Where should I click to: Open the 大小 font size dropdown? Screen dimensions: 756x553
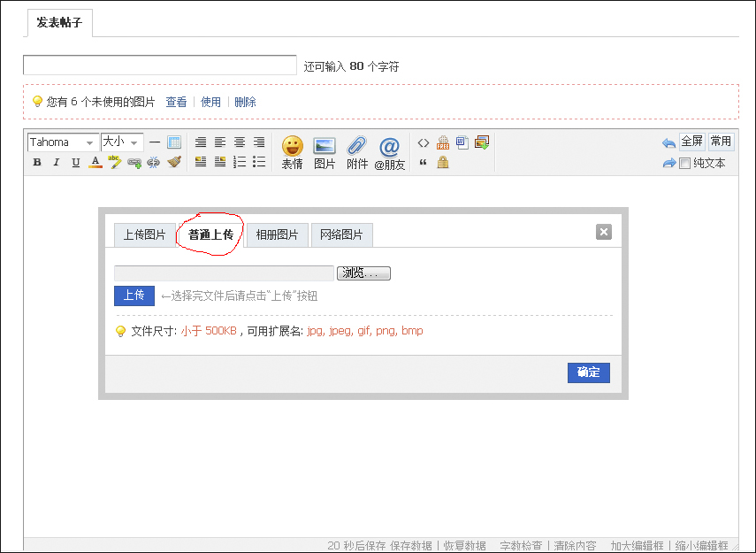tap(122, 142)
